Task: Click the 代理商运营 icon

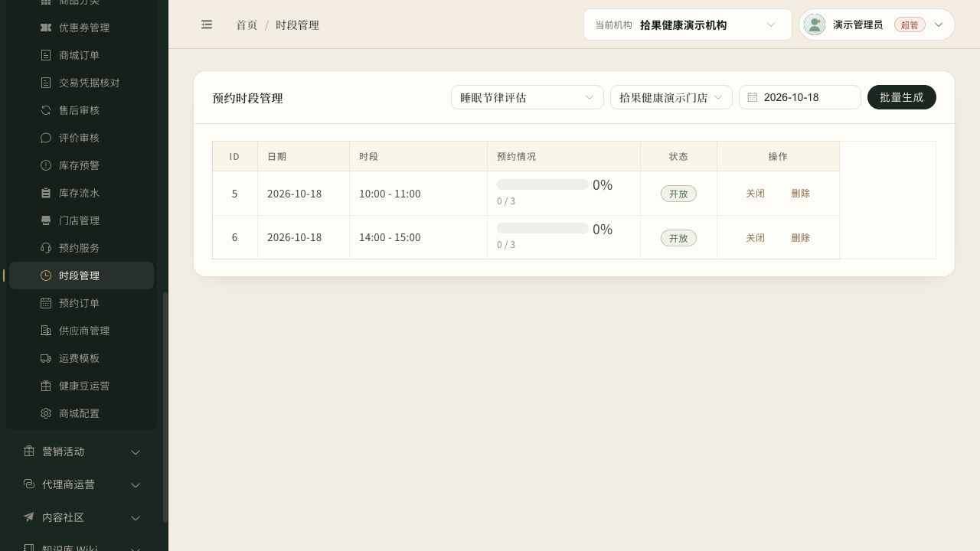Action: (29, 484)
